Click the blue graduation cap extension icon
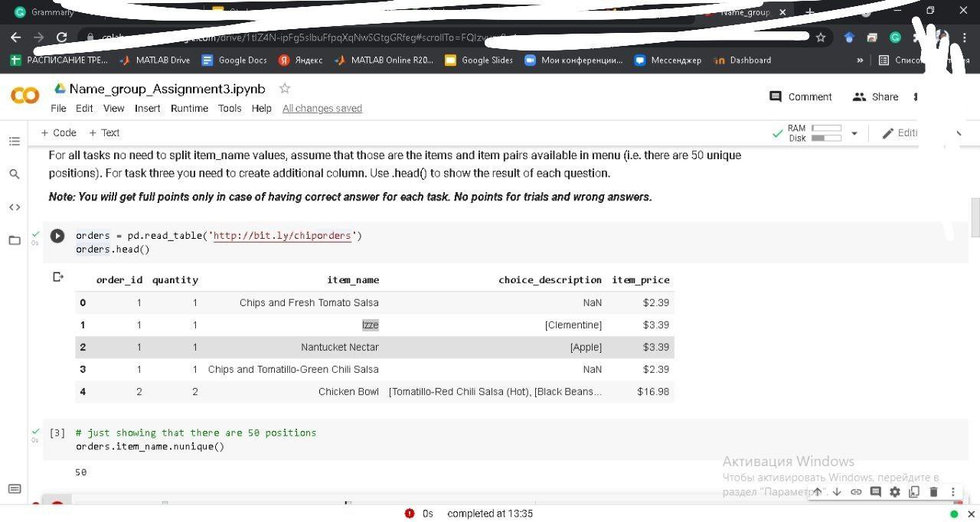Image resolution: width=980 pixels, height=522 pixels. (x=849, y=37)
